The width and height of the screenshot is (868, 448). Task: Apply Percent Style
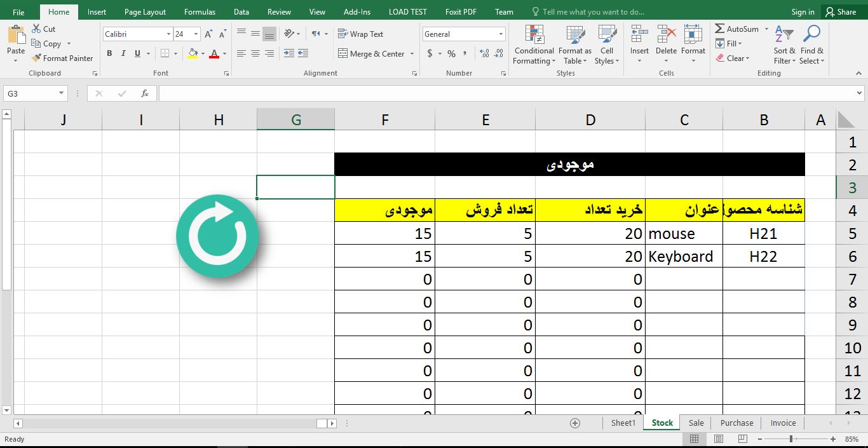(451, 54)
